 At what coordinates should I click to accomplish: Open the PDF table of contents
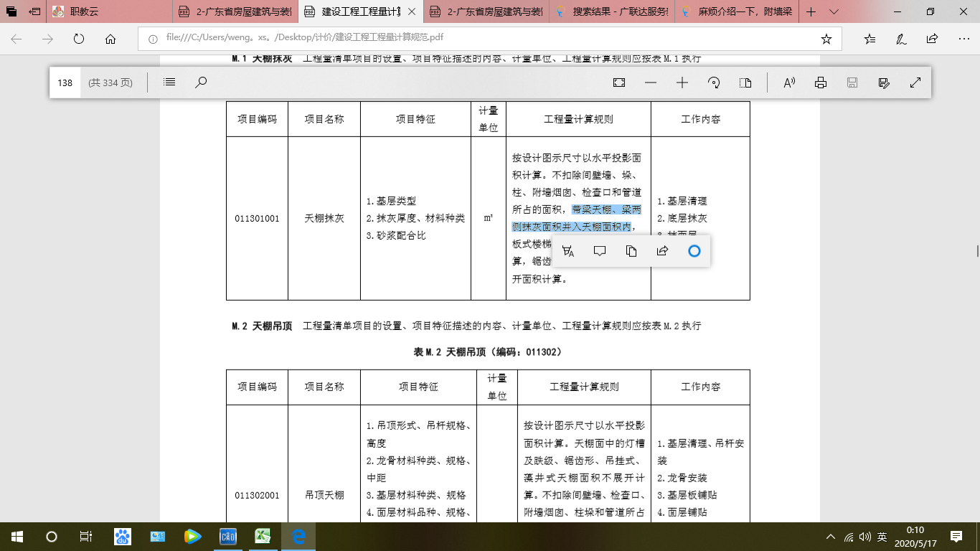[x=169, y=83]
